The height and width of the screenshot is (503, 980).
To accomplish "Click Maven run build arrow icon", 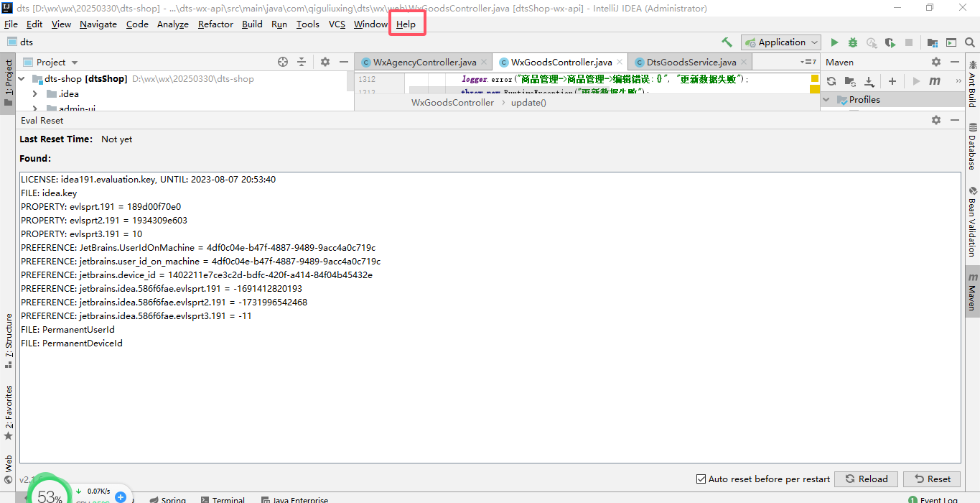I will pos(916,81).
